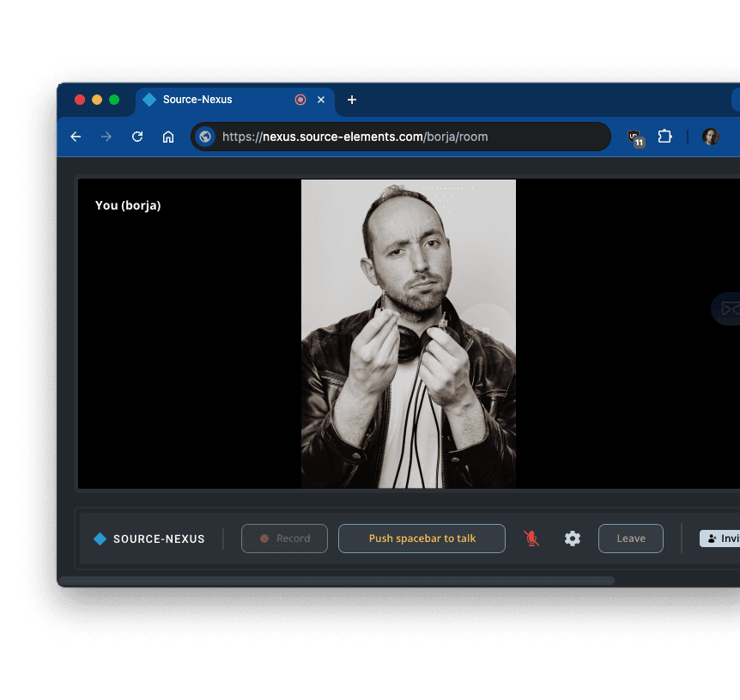This screenshot has height=700, width=740.
Task: Leave the room with Leave button
Action: click(630, 539)
